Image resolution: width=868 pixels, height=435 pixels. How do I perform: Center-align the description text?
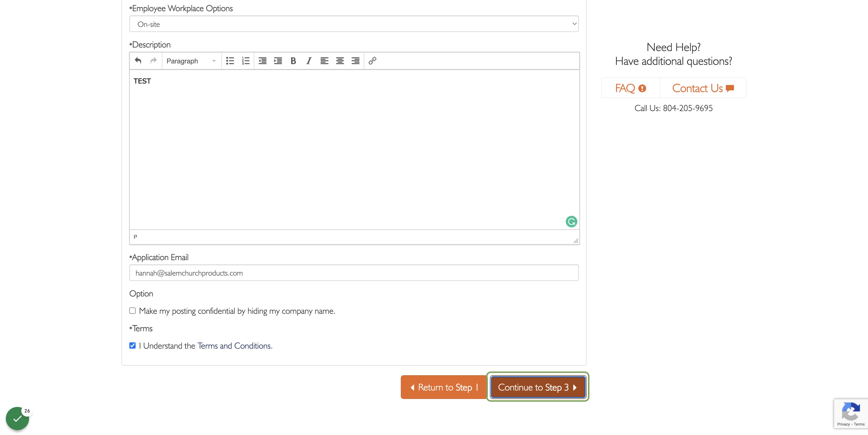click(x=340, y=60)
